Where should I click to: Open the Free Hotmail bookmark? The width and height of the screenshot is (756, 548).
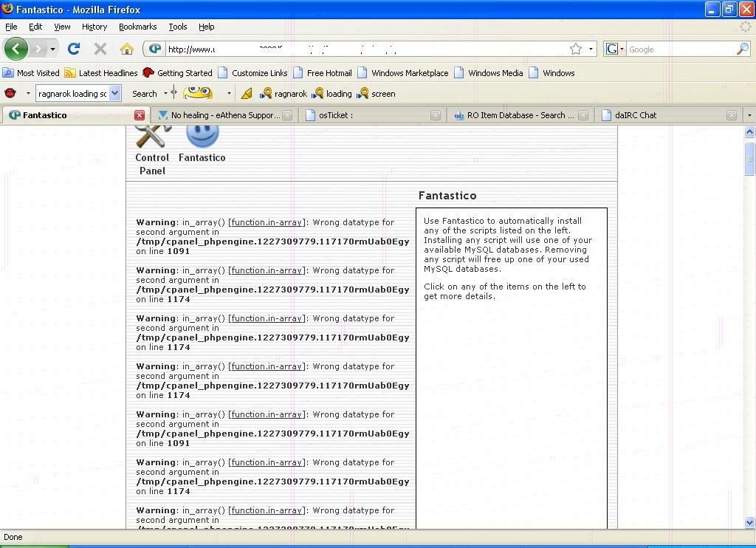click(329, 73)
